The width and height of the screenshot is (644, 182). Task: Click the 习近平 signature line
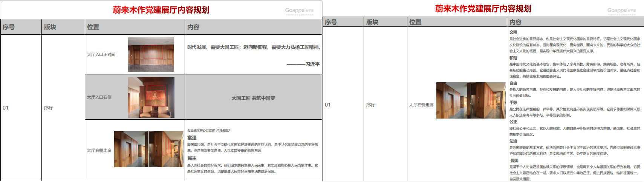[x=303, y=64]
